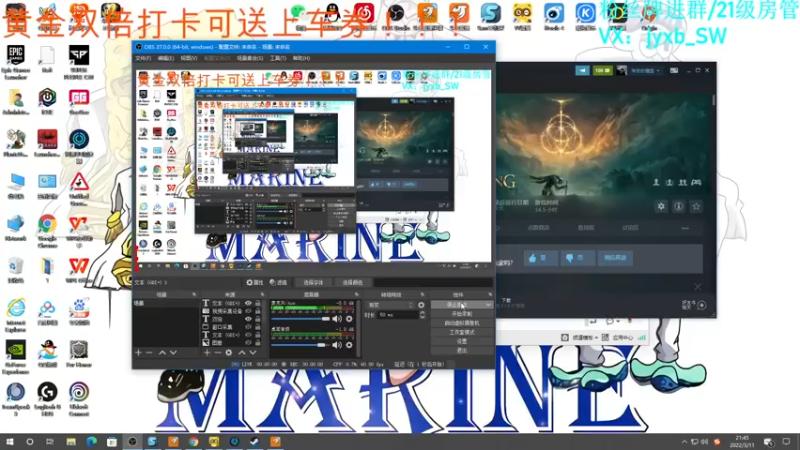Screen dimensions: 800x450
Task: Favorite the game with the star icon
Action: click(696, 206)
